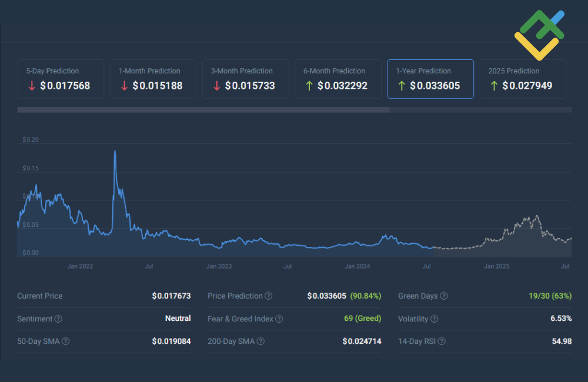Select the 1-Month Prediction tab
The height and width of the screenshot is (382, 588).
(153, 79)
